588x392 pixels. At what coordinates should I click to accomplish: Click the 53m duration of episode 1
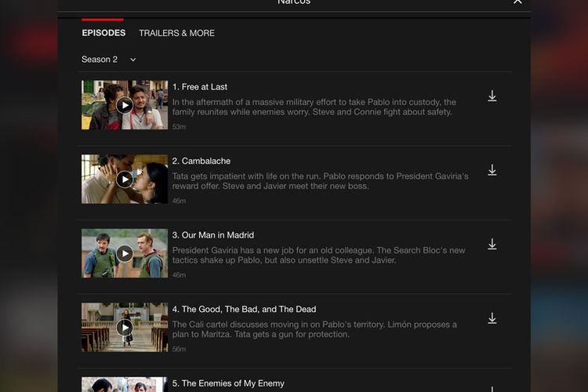pyautogui.click(x=179, y=127)
